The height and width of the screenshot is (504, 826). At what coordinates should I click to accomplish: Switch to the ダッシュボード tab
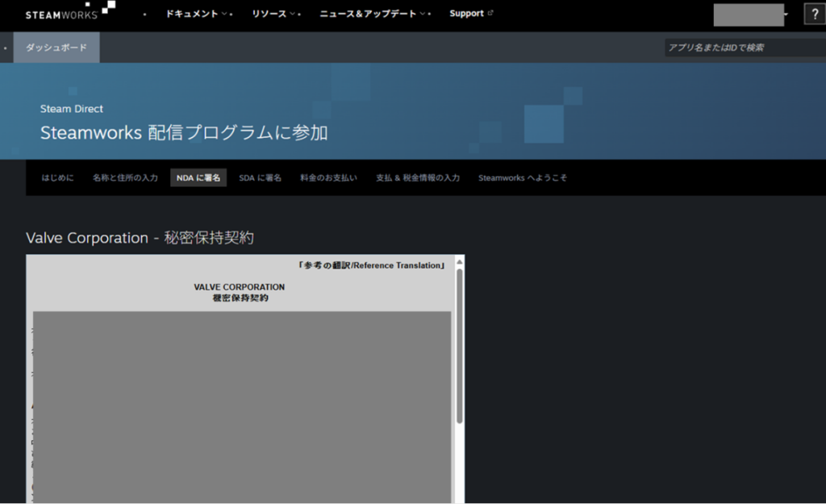(56, 48)
